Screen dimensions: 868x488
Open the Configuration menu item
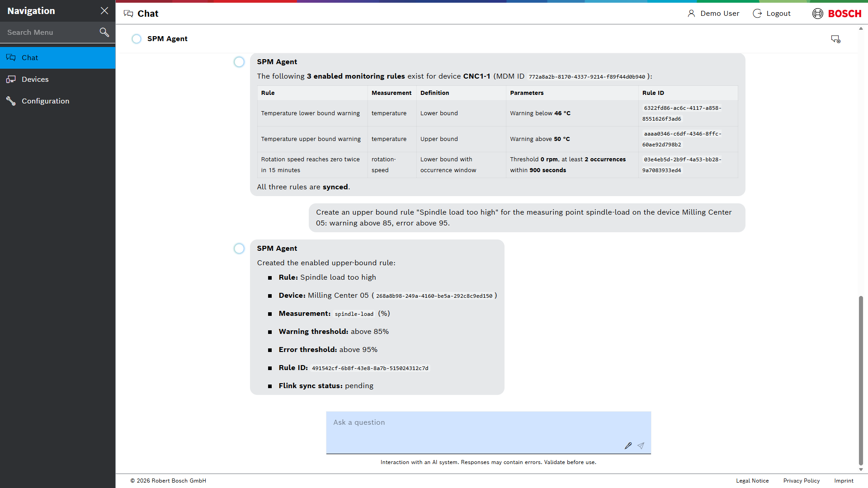[57, 101]
